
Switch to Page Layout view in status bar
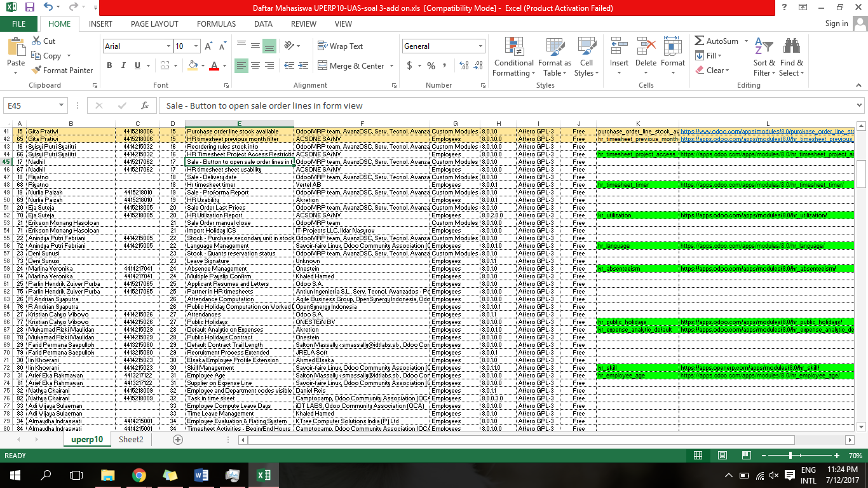[x=722, y=456]
